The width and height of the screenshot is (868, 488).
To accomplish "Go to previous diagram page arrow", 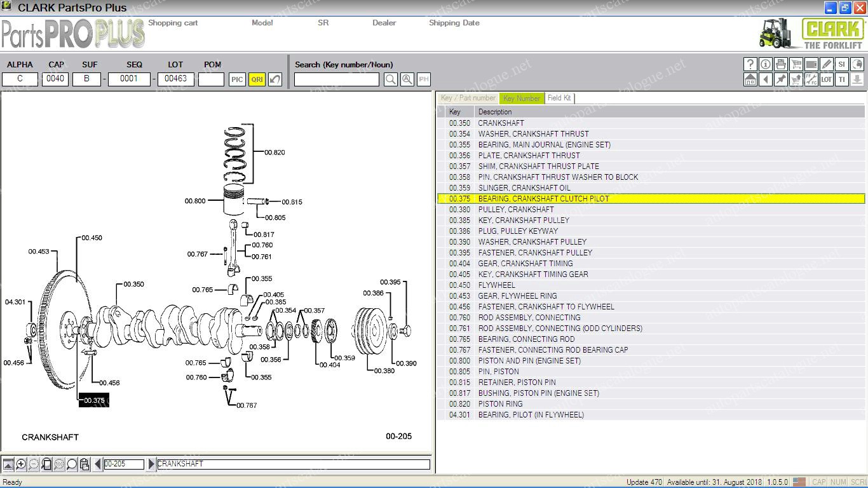I will pos(98,464).
